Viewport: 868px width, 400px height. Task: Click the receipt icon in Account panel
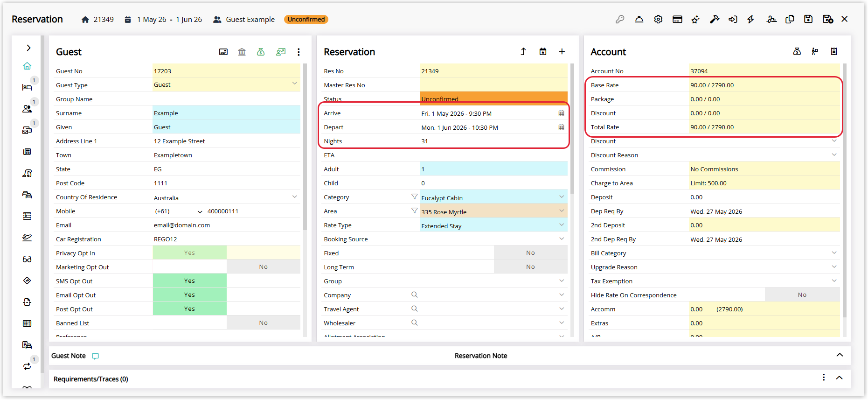pyautogui.click(x=834, y=51)
